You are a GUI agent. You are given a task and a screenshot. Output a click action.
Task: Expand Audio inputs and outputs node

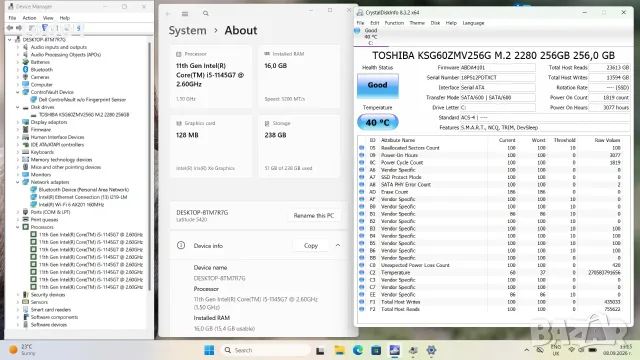18,47
